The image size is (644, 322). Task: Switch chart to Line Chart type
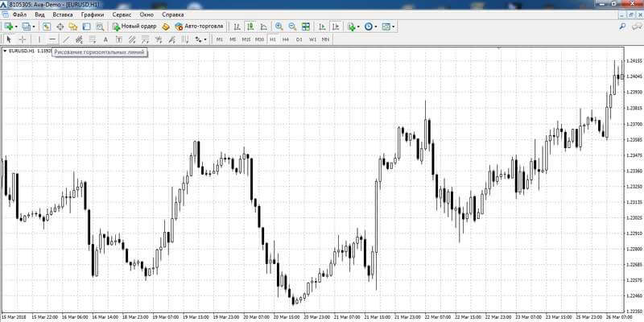click(264, 27)
